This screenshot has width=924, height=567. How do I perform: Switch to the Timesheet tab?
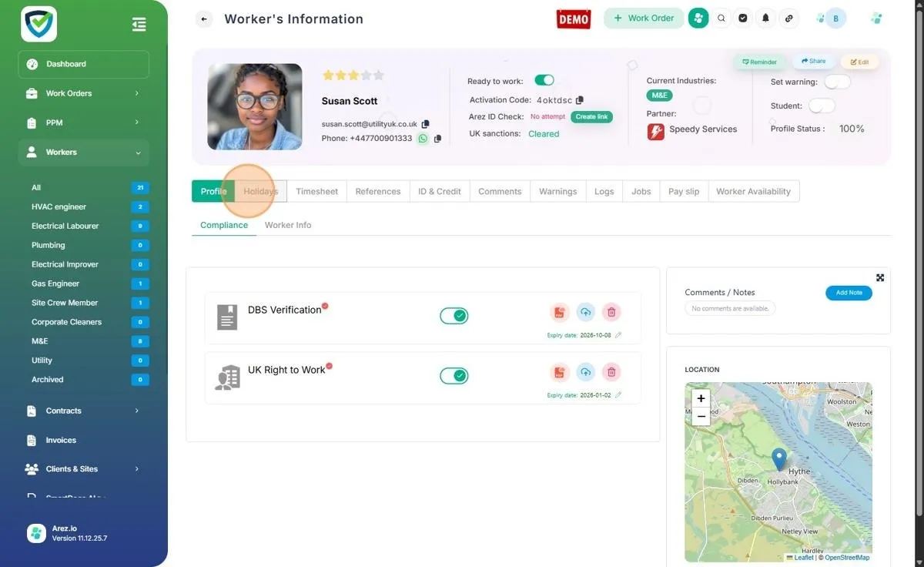click(316, 191)
